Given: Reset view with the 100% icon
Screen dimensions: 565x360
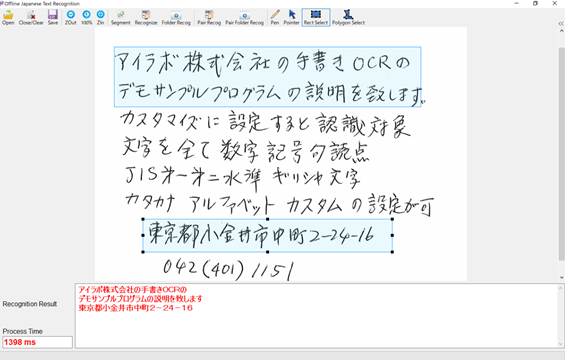Looking at the screenshot, I should 86,17.
